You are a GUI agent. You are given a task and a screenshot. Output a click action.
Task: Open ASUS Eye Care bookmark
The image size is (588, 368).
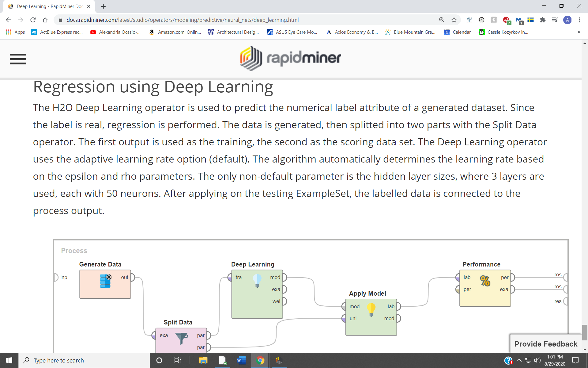pyautogui.click(x=292, y=32)
